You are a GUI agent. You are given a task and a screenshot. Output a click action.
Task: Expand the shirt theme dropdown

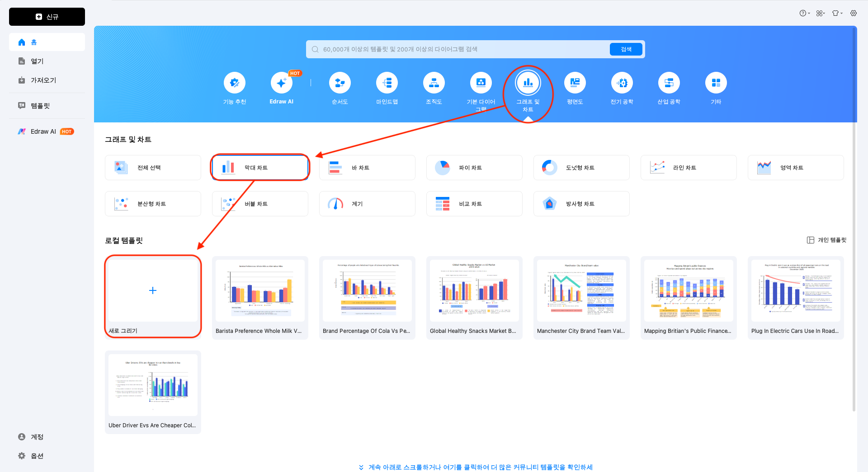pyautogui.click(x=837, y=13)
